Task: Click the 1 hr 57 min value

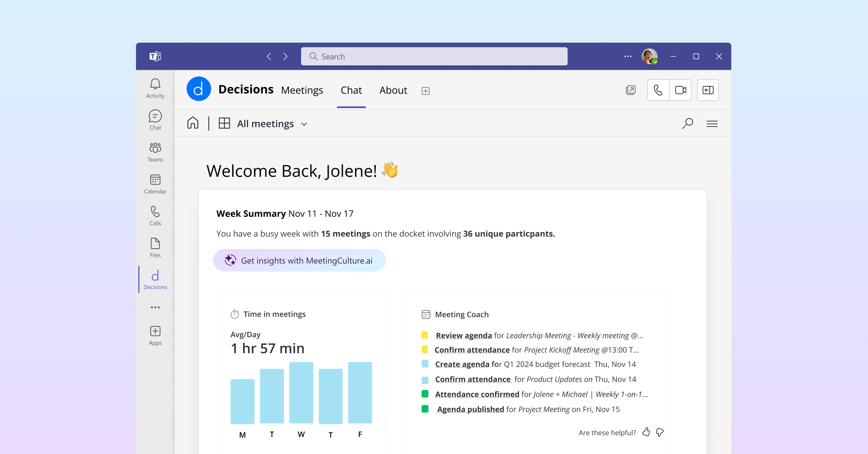Action: pyautogui.click(x=268, y=348)
